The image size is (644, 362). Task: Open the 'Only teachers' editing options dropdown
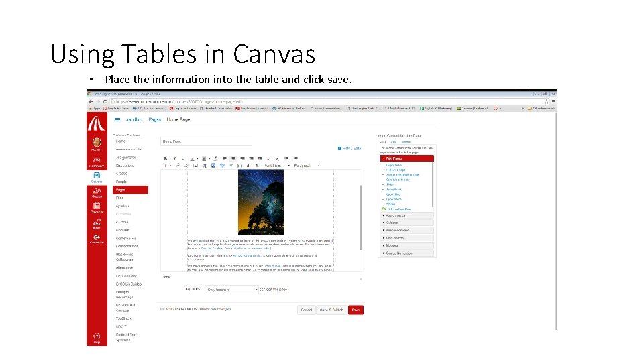[x=231, y=290]
